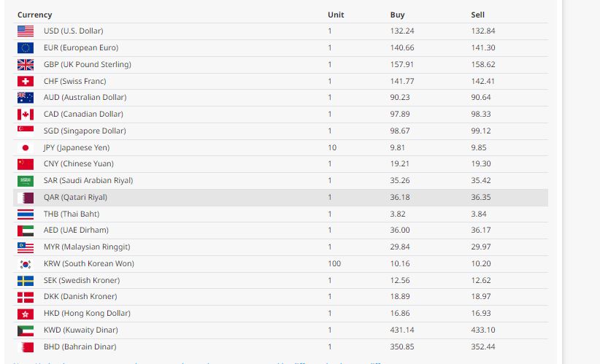Viewport: 600px width, 364px height.
Task: Click the United States flag icon
Action: [26, 31]
